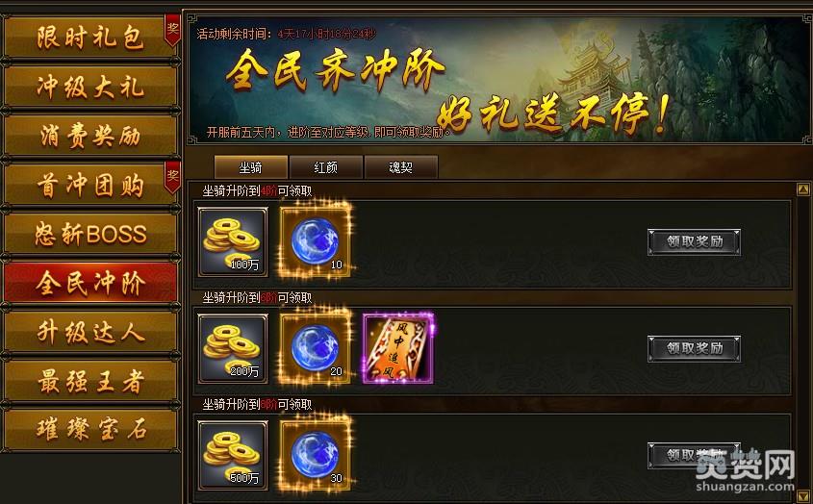Select the blue orb reward with quantity 20
This screenshot has height=504, width=813.
tap(315, 348)
